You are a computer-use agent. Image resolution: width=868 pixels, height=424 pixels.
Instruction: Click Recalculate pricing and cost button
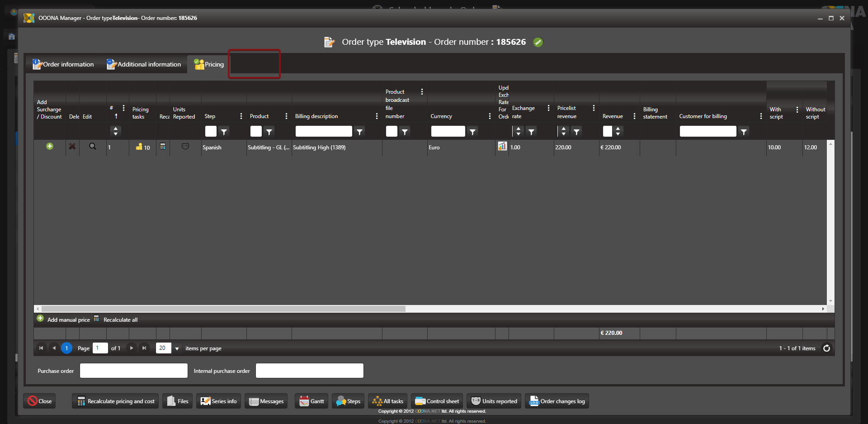tap(115, 401)
